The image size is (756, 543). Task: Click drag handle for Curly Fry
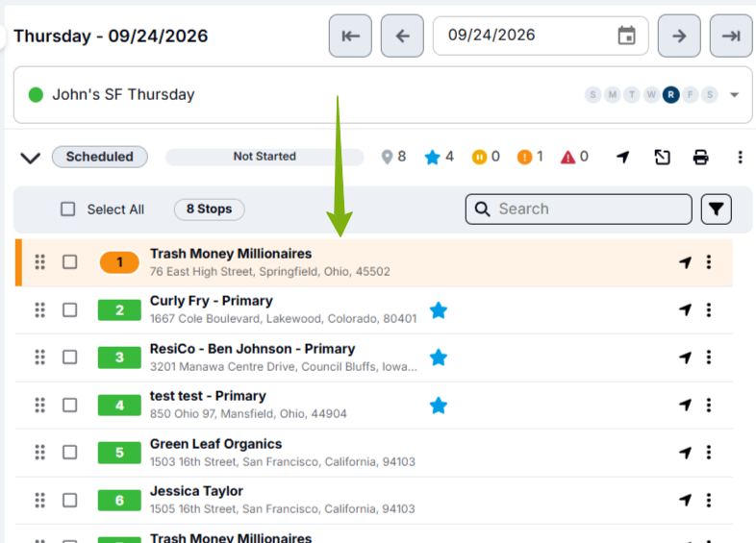click(x=40, y=309)
